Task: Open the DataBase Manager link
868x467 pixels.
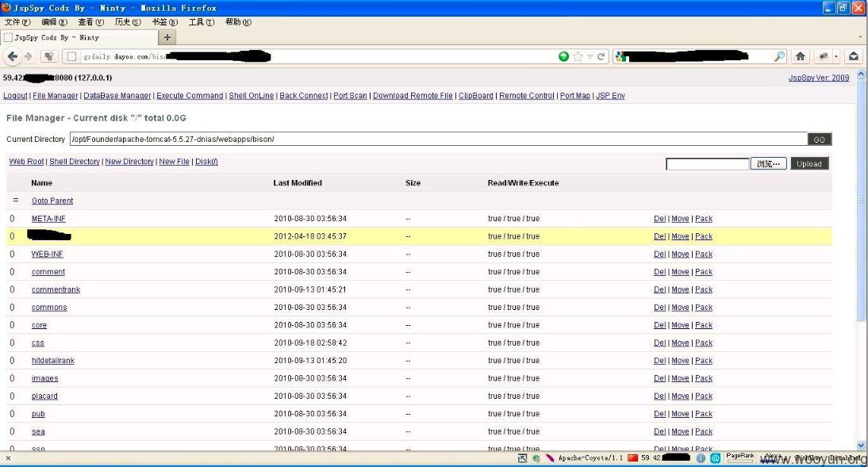Action: pos(117,96)
